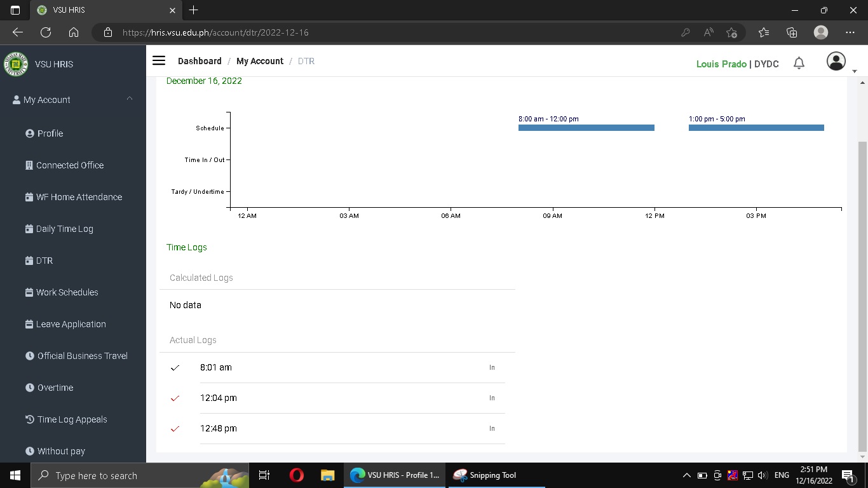Open notifications bell icon

[799, 63]
